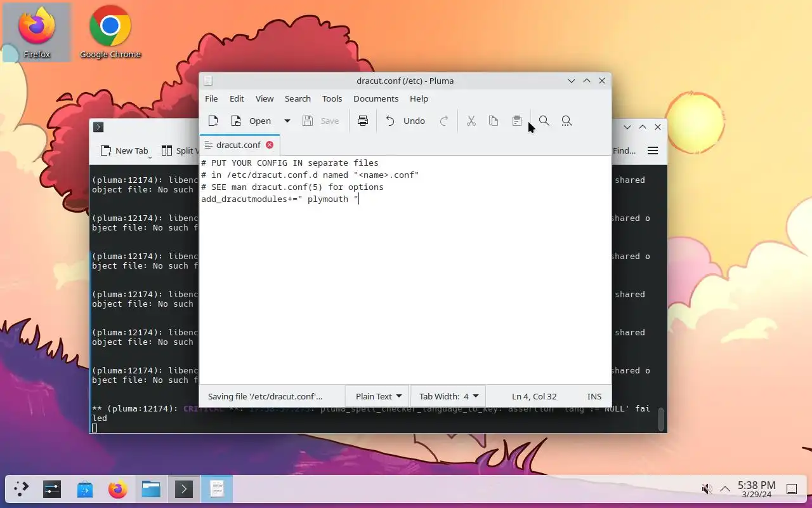This screenshot has width=812, height=508.
Task: Click the Pluma window icon in title bar
Action: coord(208,81)
